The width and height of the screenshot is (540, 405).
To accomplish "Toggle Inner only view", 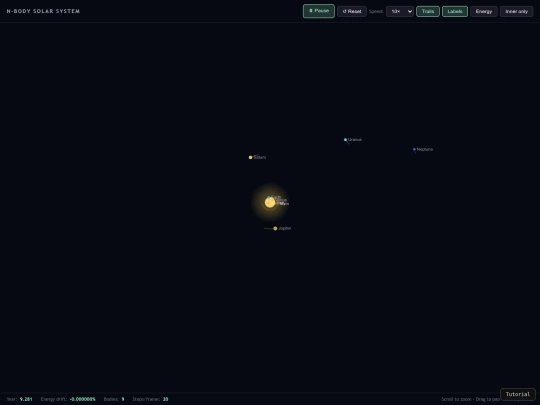I will click(516, 11).
